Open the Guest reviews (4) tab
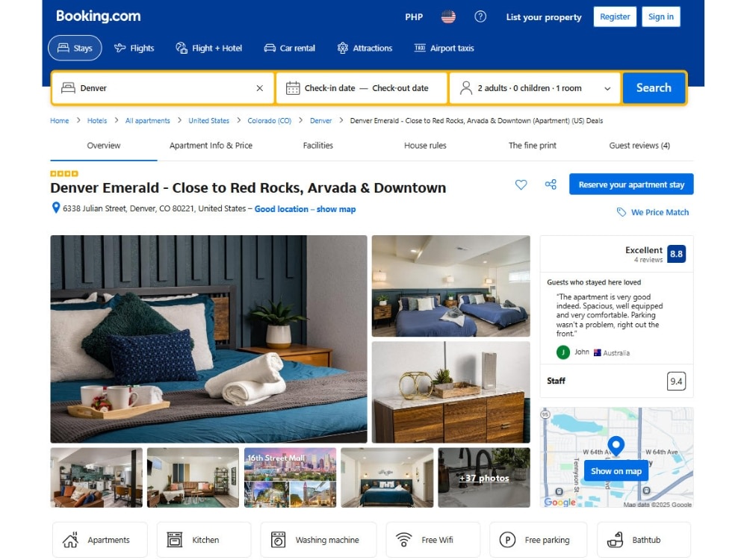 639,146
